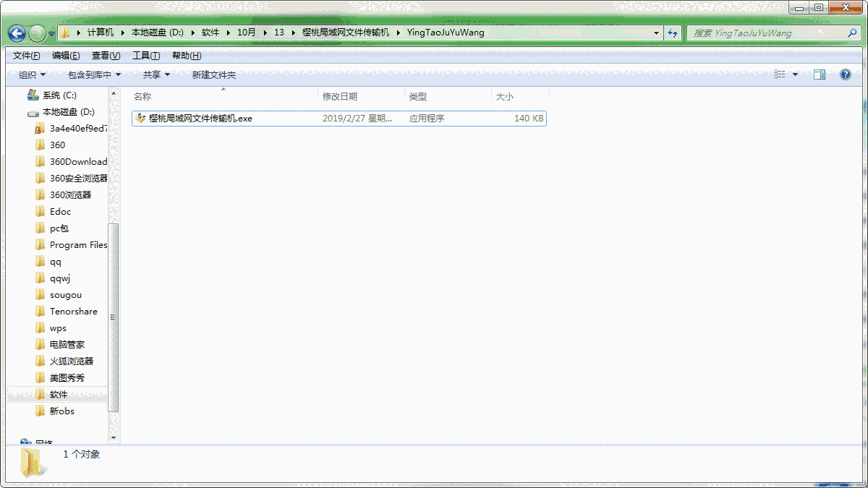The image size is (868, 488).
Task: Click the help question mark icon
Action: point(845,75)
